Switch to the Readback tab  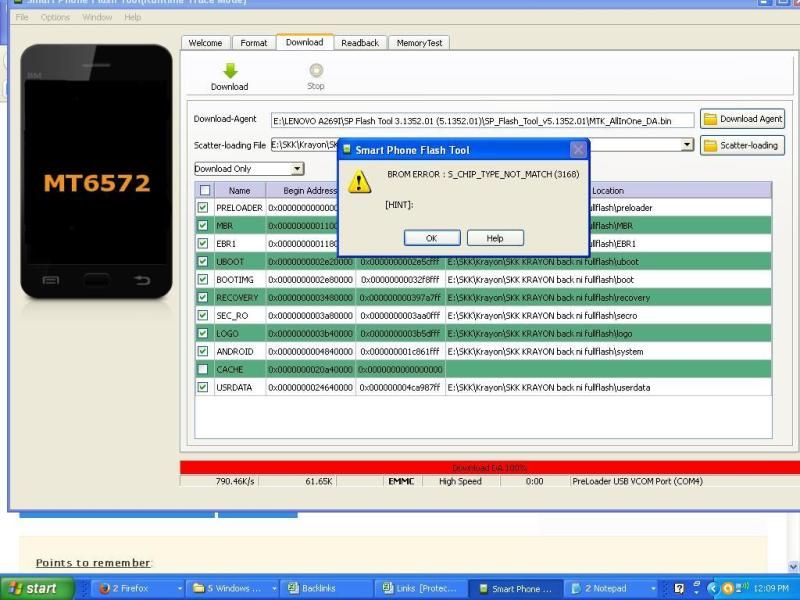[x=360, y=43]
